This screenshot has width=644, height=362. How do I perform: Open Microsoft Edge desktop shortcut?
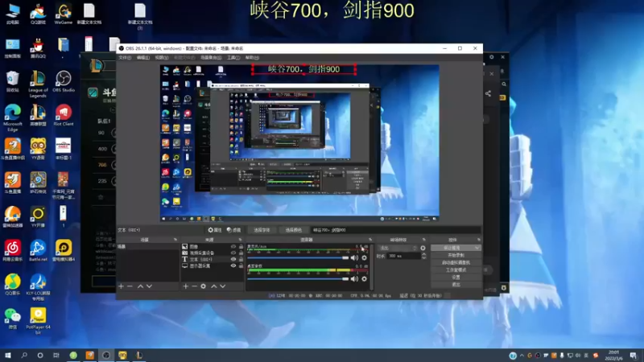tap(13, 117)
